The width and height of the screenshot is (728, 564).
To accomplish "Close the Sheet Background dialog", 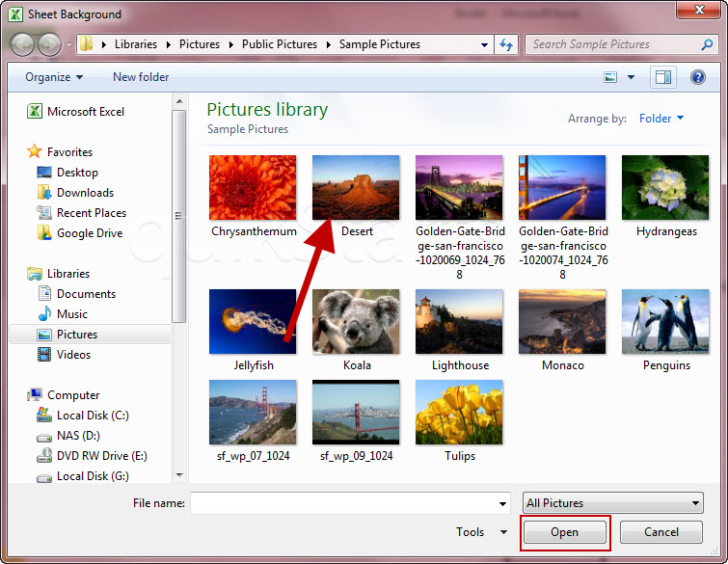I will pyautogui.click(x=698, y=11).
